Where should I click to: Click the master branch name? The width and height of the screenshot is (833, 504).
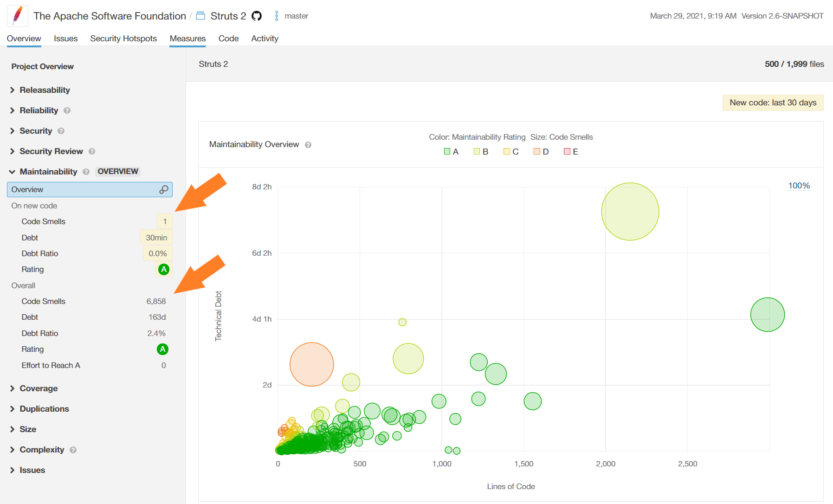(x=296, y=16)
